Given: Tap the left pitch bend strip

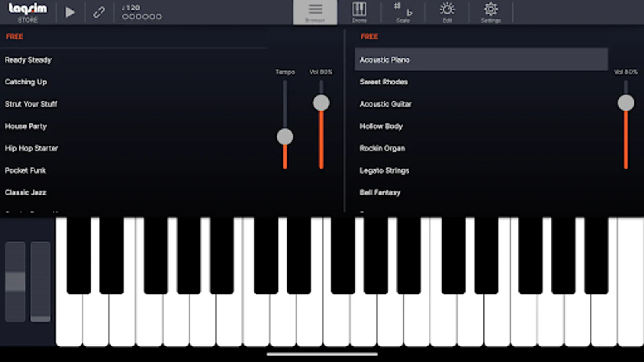Looking at the screenshot, I should tap(15, 282).
